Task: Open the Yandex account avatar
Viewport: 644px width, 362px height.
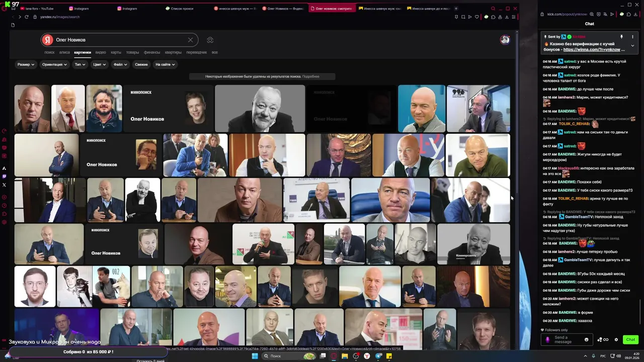Action: tap(505, 40)
